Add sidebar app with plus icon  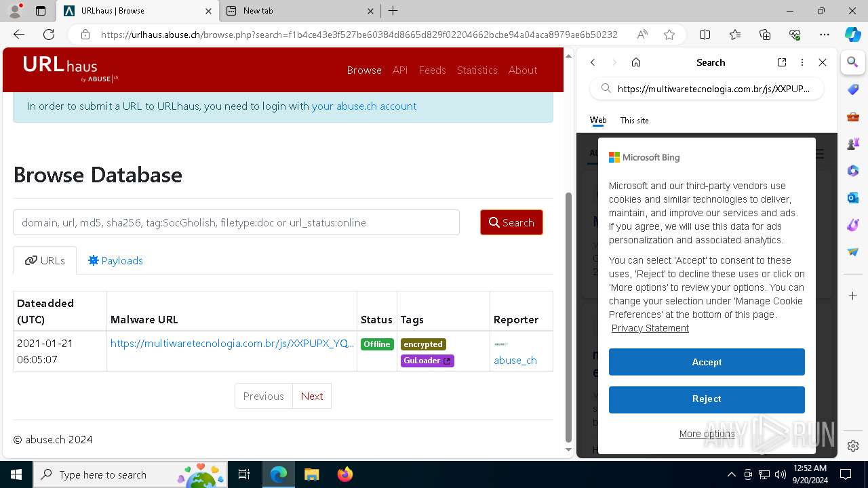[853, 296]
